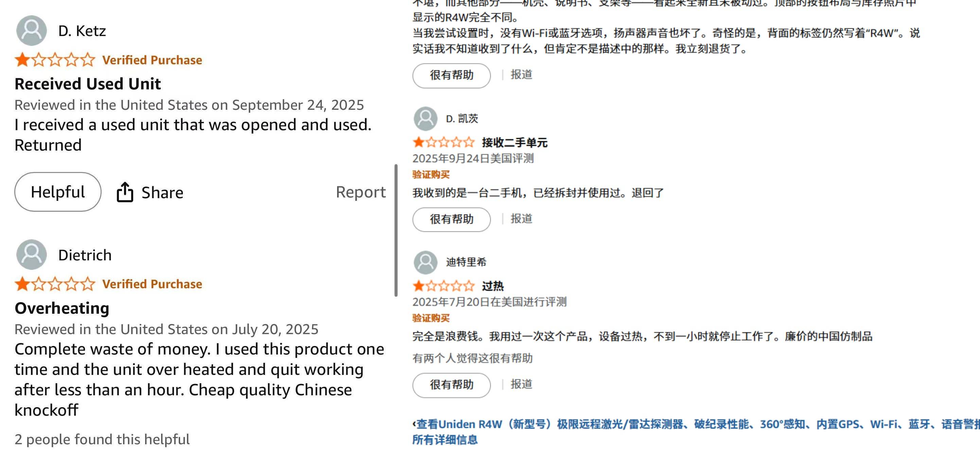The image size is (980, 450).
Task: Click 报道 link under 迪特里希 review
Action: coord(521,384)
